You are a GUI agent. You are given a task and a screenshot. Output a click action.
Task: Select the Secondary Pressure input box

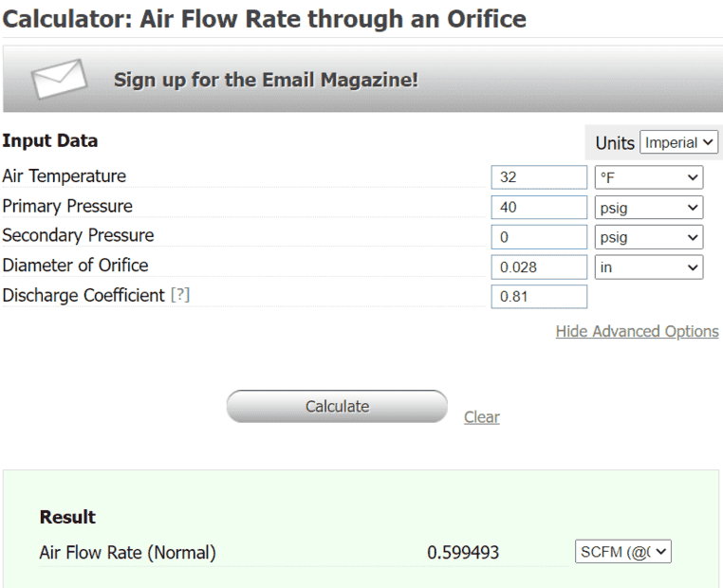click(x=539, y=237)
